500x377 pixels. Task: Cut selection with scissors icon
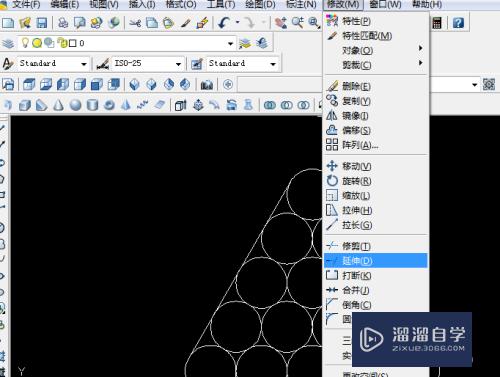(x=135, y=23)
